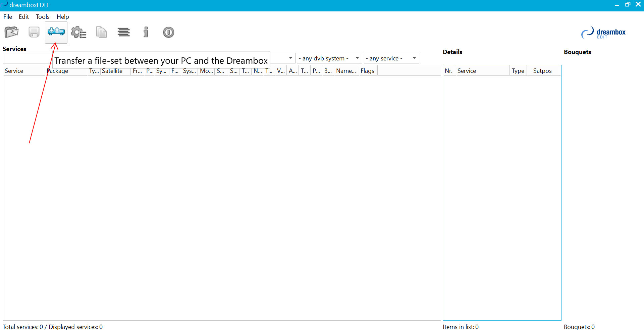Sort by the Flags column header

tap(368, 71)
